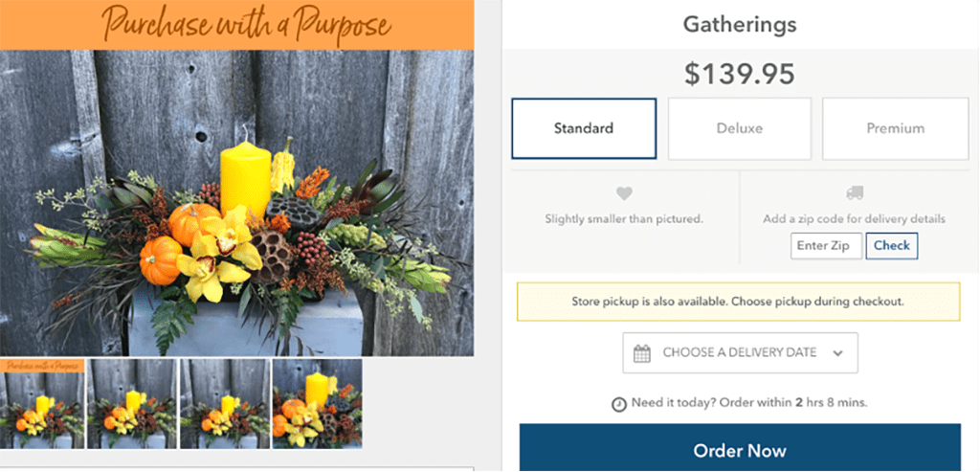Focus the Enter Zip input field

pyautogui.click(x=826, y=246)
